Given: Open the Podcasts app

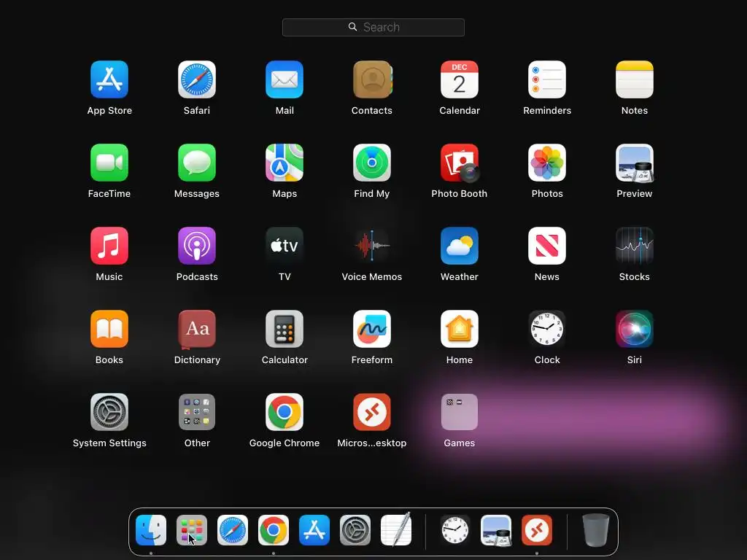Looking at the screenshot, I should click(x=197, y=246).
